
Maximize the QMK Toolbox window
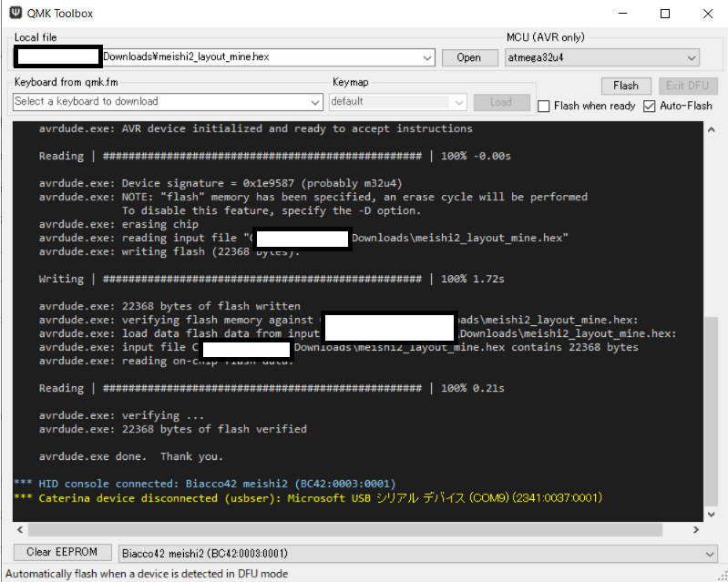(x=665, y=14)
